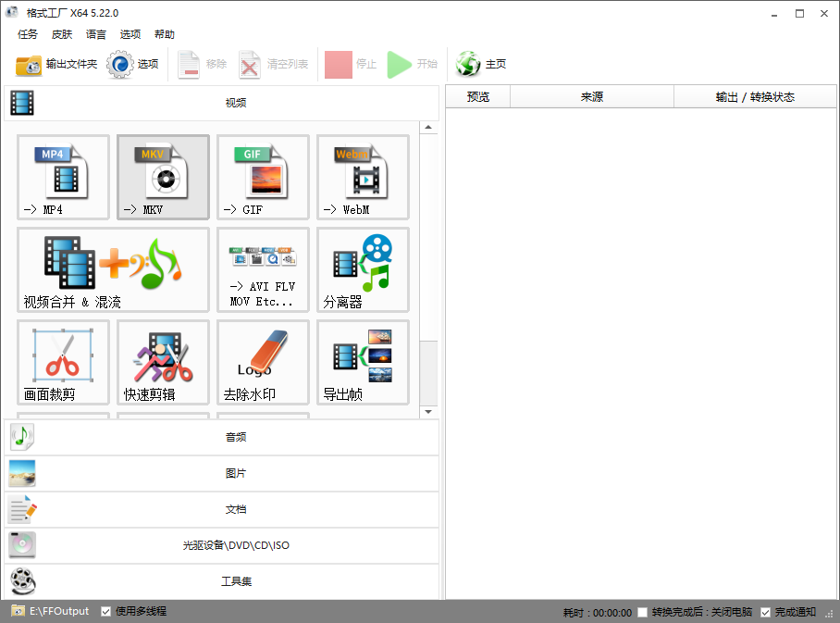Launch the 画面裁剪 crop tool

coord(63,362)
